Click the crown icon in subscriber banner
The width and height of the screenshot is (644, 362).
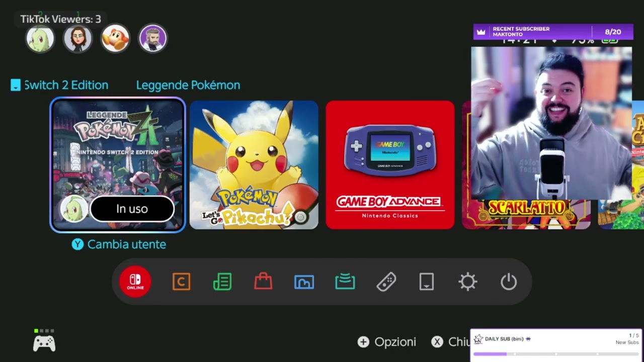pyautogui.click(x=481, y=32)
